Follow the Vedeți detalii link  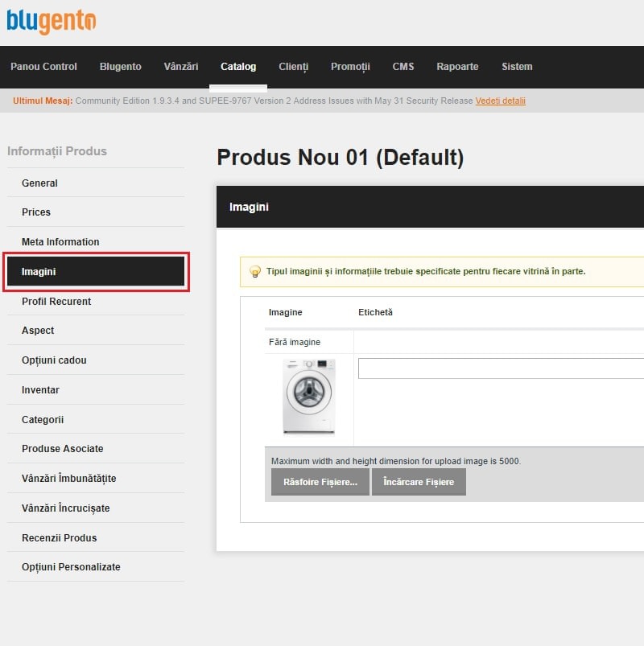pyautogui.click(x=501, y=101)
